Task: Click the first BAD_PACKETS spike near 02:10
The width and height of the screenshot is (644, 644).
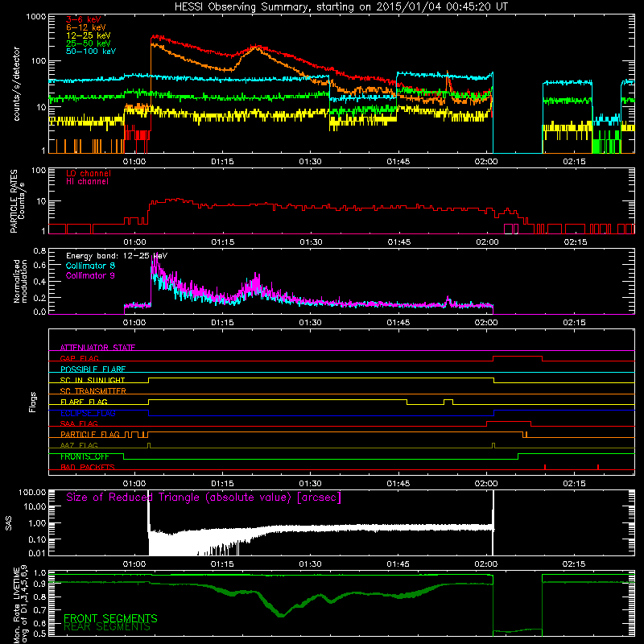Action: (545, 467)
